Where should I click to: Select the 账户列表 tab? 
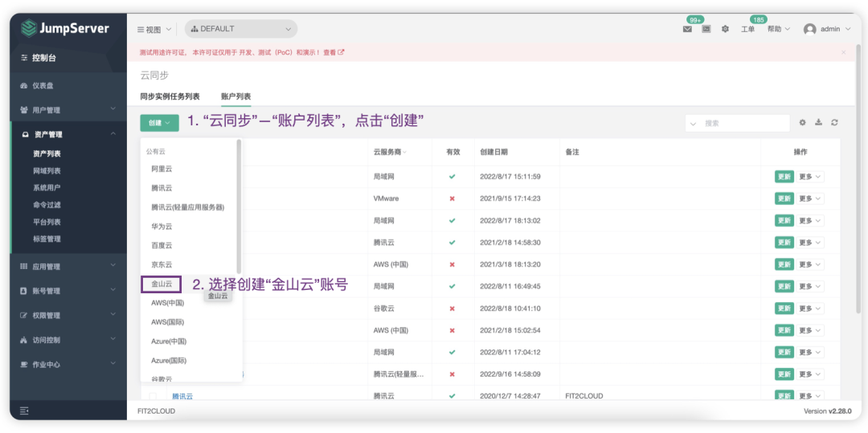235,96
